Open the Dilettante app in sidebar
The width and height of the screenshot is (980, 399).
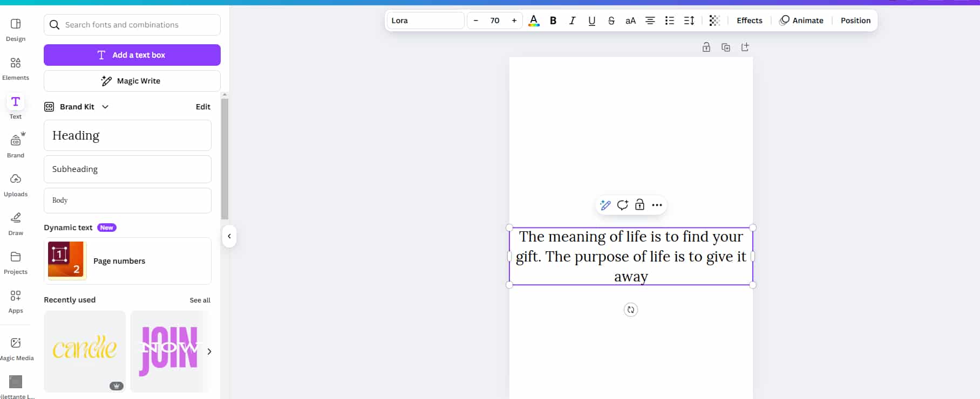click(16, 386)
